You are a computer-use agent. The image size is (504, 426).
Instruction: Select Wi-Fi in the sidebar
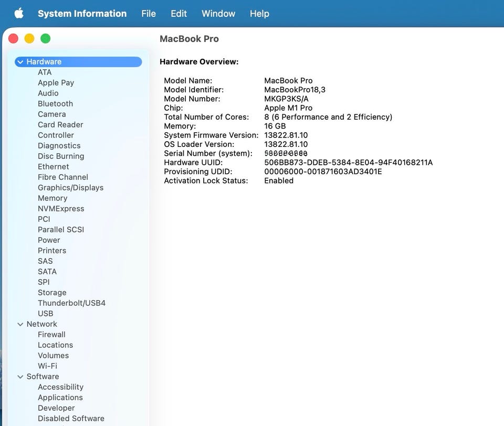click(x=48, y=366)
